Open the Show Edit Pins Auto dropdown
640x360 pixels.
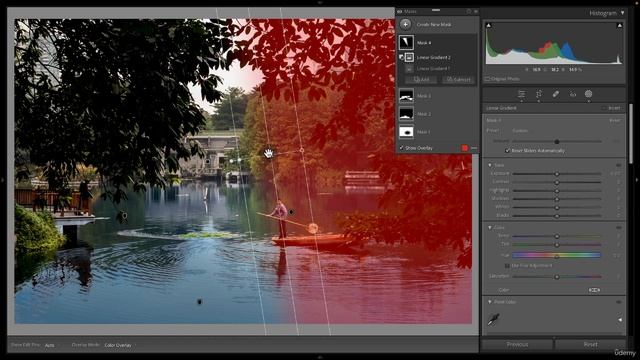click(49, 345)
